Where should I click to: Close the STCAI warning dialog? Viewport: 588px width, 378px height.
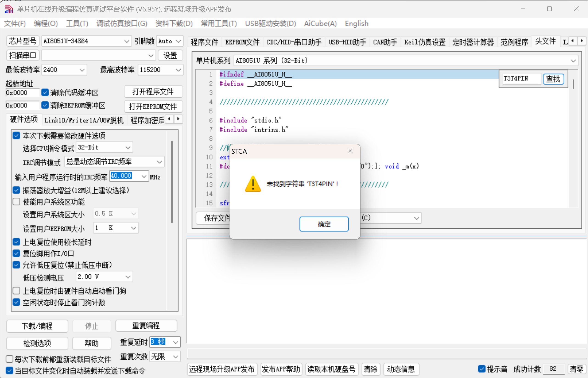click(350, 151)
